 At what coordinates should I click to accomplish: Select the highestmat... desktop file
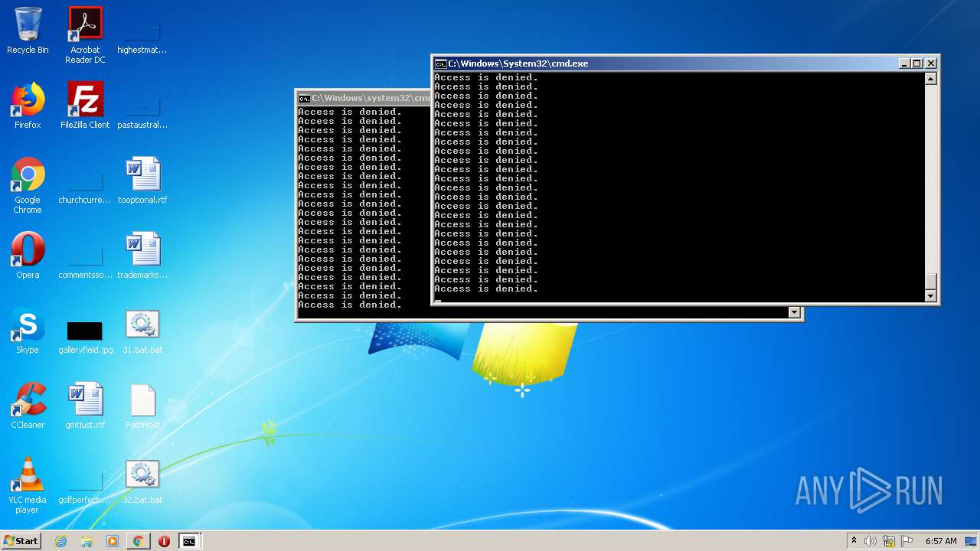click(x=142, y=31)
